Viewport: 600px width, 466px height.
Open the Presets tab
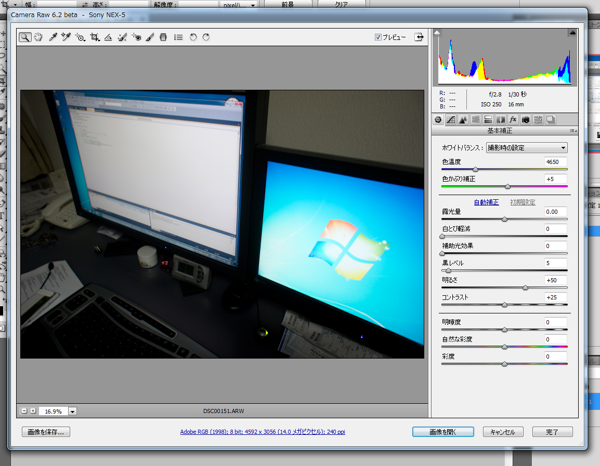538,120
